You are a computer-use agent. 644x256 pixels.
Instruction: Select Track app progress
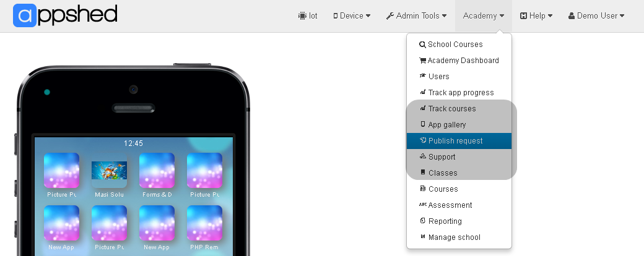click(459, 92)
